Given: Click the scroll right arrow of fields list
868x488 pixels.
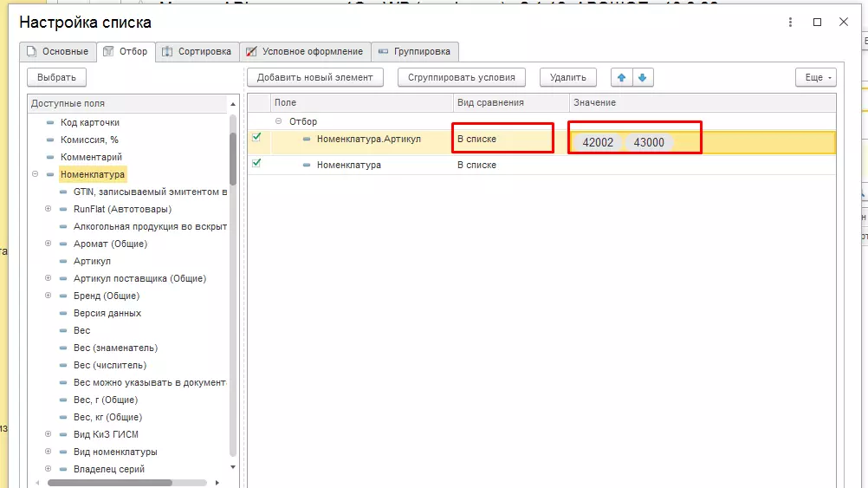Looking at the screenshot, I should click(x=217, y=483).
